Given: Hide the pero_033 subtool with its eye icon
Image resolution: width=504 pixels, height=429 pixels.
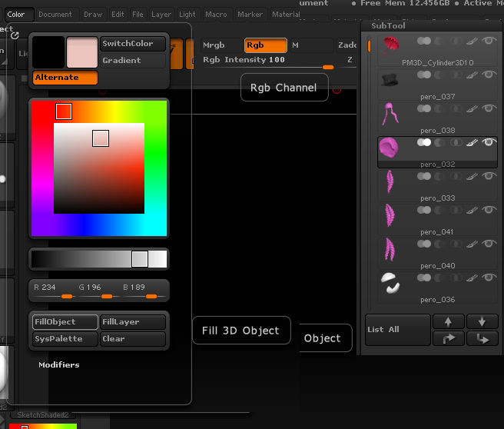Looking at the screenshot, I should [489, 176].
